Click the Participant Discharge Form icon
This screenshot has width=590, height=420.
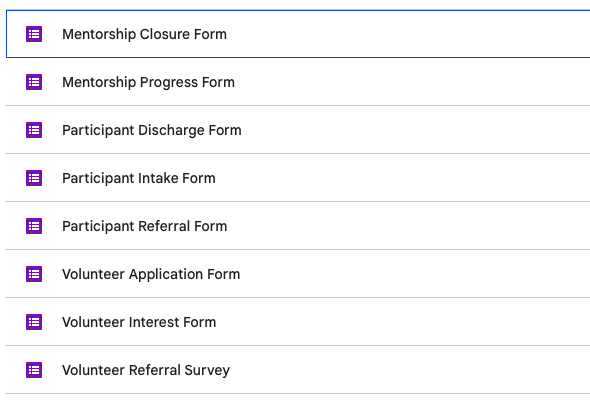tap(34, 130)
